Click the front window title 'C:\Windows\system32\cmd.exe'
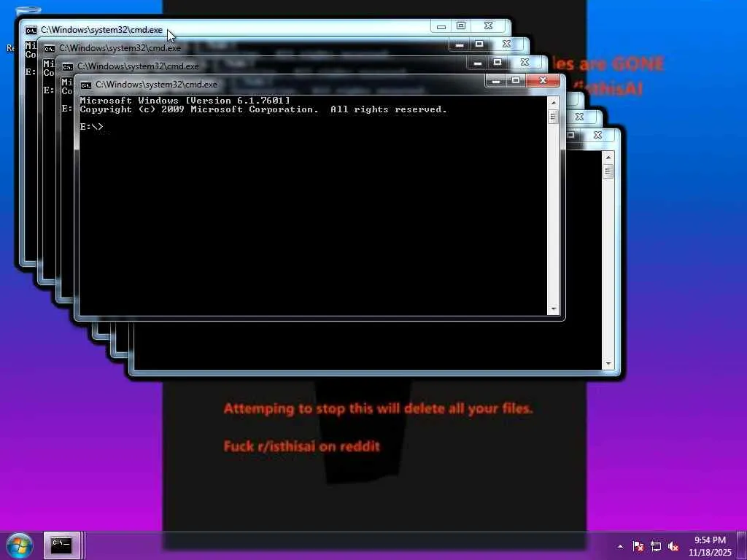This screenshot has width=747, height=560. tap(156, 85)
